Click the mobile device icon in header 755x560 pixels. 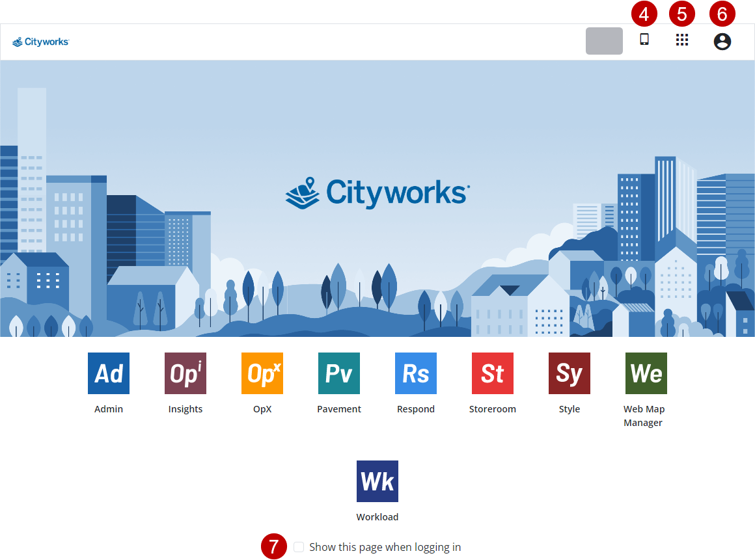coord(644,40)
